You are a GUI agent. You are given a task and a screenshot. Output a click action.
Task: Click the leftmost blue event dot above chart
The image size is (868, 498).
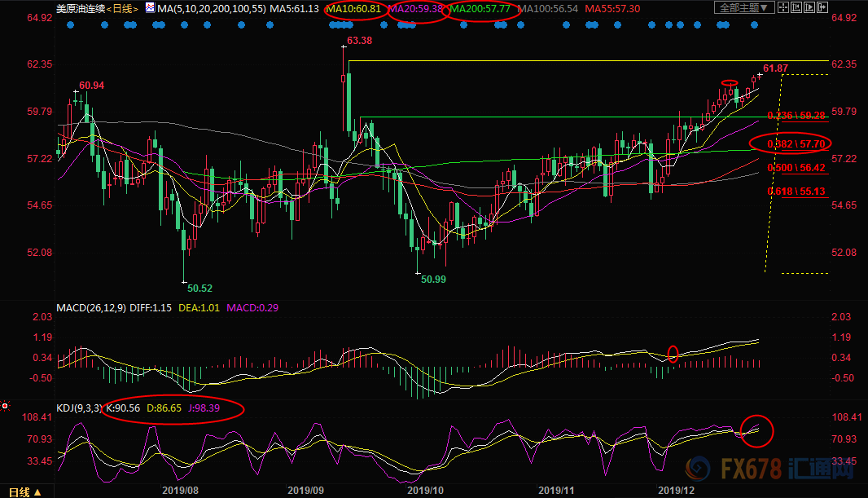click(68, 25)
